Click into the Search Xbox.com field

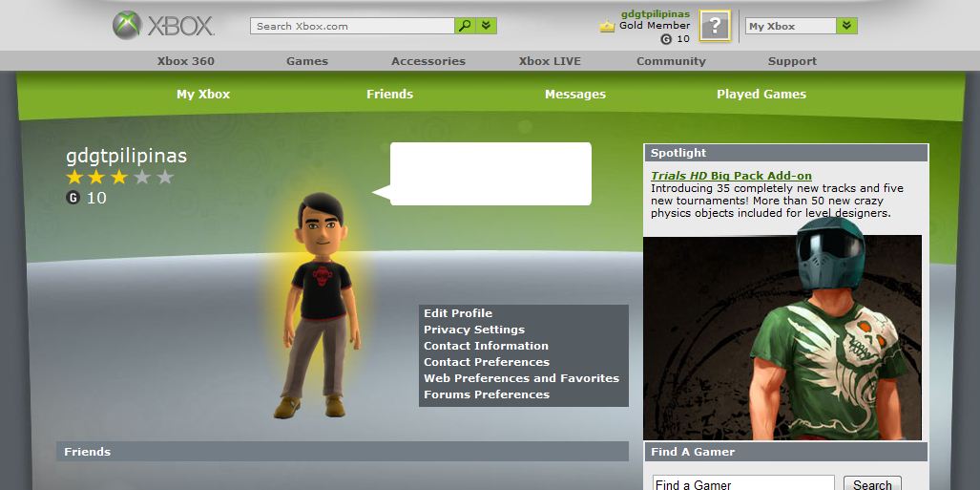[352, 26]
